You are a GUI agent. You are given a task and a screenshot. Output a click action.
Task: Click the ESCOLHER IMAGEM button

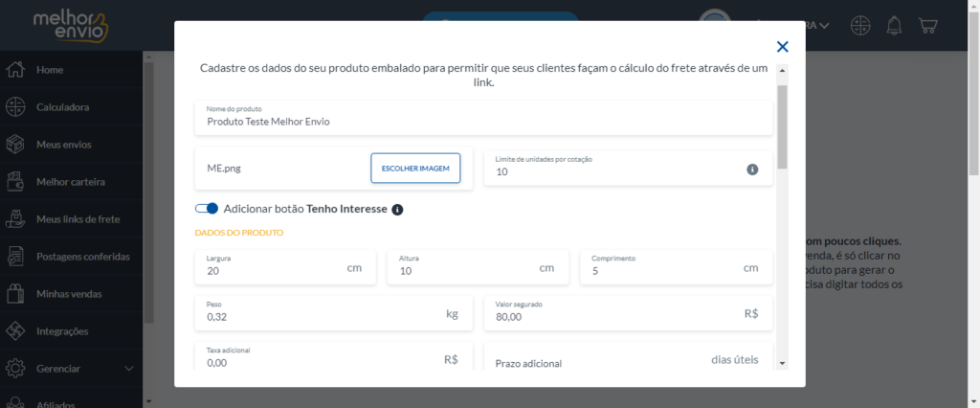(x=415, y=169)
